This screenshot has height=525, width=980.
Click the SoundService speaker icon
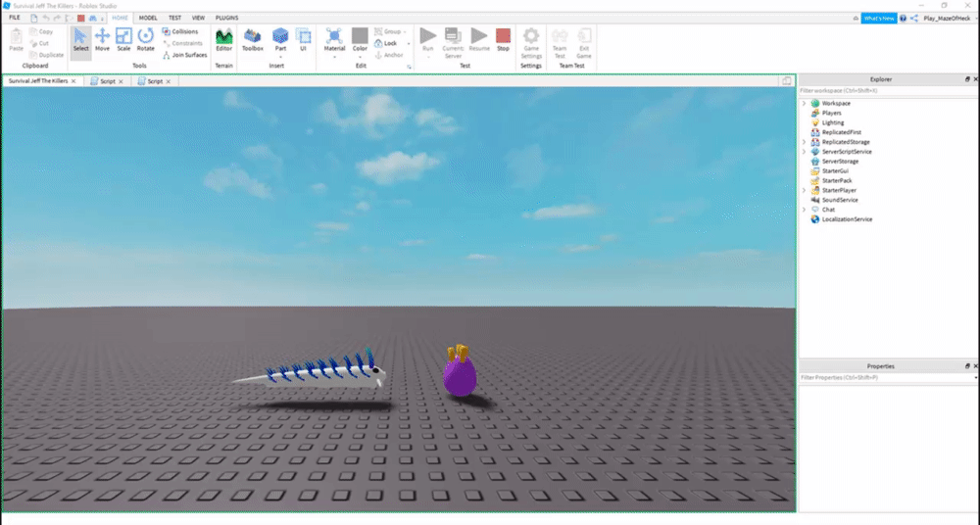click(x=815, y=200)
